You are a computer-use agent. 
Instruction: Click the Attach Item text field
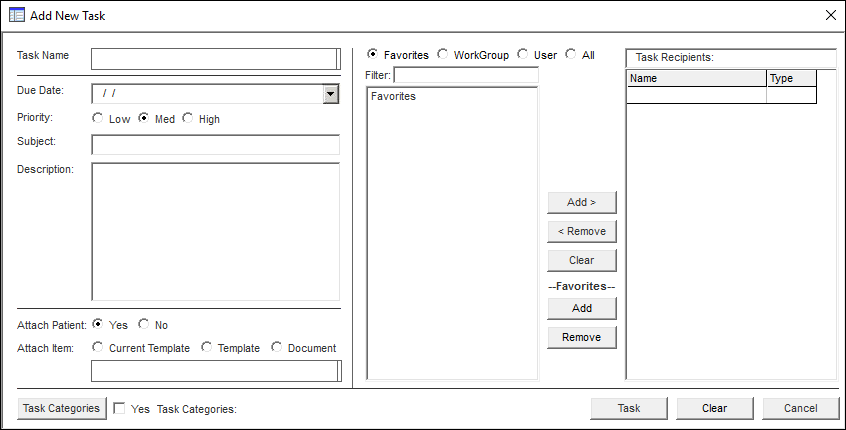216,371
